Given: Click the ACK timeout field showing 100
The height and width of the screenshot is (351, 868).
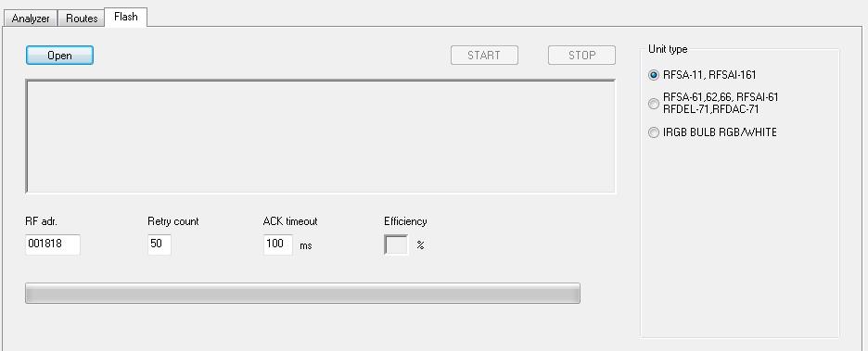Looking at the screenshot, I should pyautogui.click(x=278, y=244).
